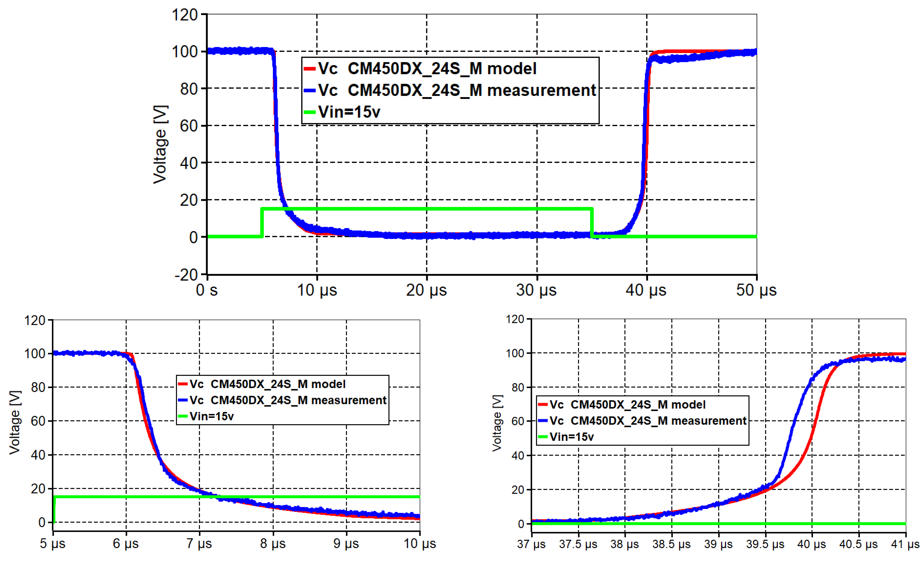The image size is (924, 561).
Task: Click blue measurement swatch in bottom-right legend
Action: 543,421
